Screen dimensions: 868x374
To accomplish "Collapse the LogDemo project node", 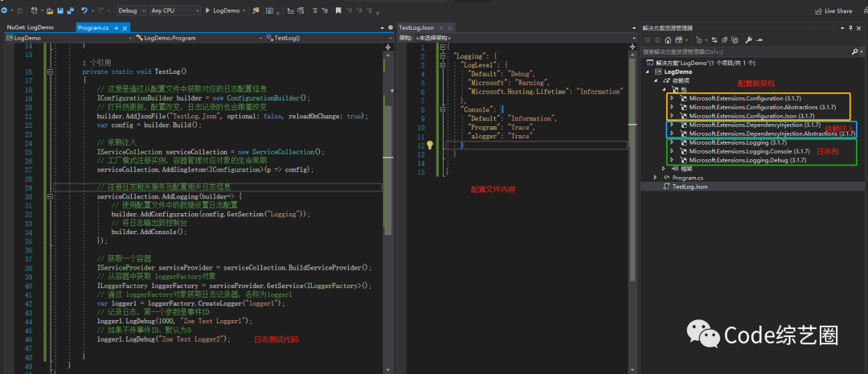I will pos(648,72).
